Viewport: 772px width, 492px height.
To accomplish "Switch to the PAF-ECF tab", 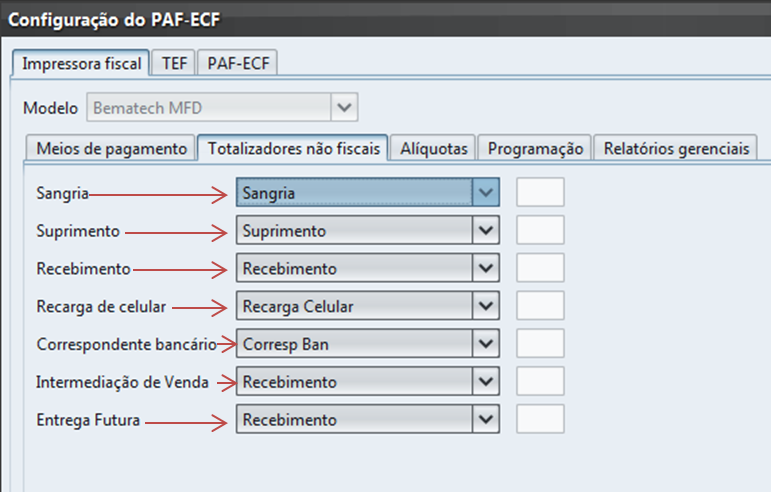I will 238,62.
